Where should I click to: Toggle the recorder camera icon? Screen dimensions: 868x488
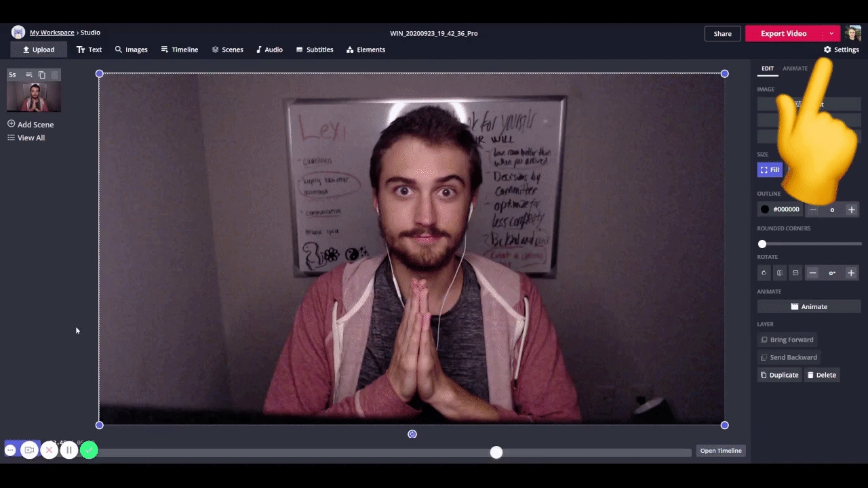click(29, 450)
